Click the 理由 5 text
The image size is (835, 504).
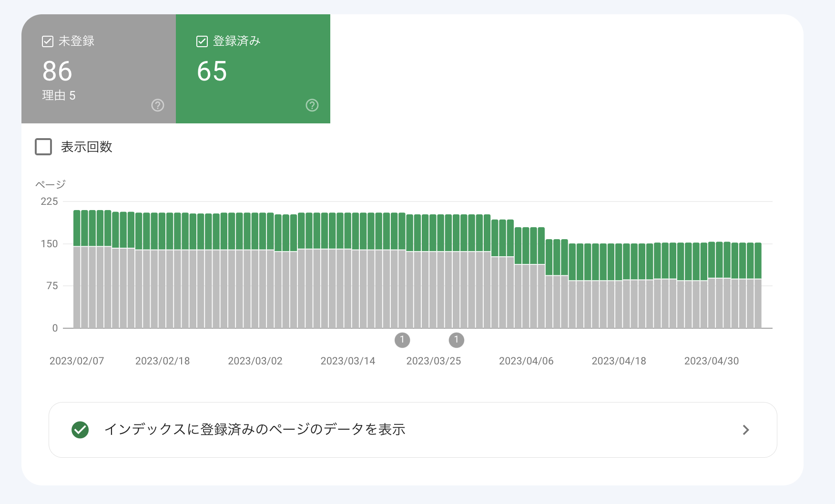[59, 95]
